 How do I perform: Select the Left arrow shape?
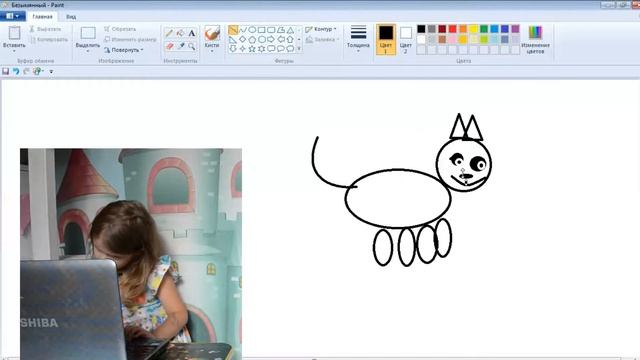pos(281,39)
